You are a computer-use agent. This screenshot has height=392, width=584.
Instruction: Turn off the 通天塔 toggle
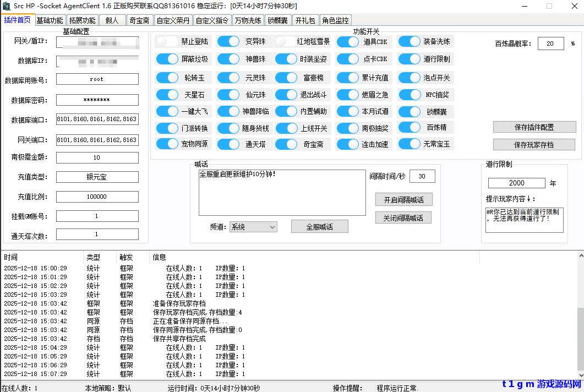pyautogui.click(x=228, y=144)
